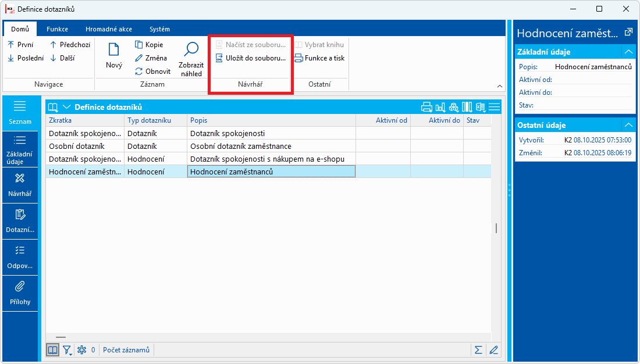Click cell Hodnocení zaměstnanců in Popis column

pos(272,172)
